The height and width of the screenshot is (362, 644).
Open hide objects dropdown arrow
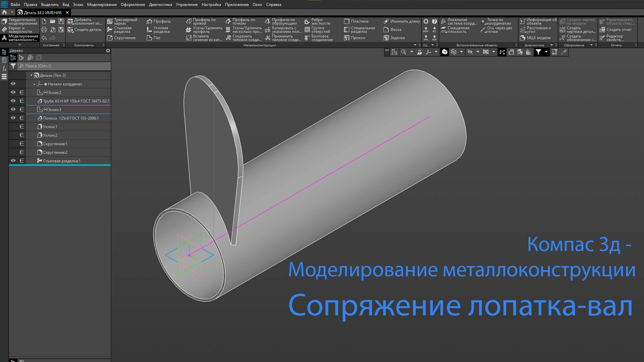coord(478,52)
